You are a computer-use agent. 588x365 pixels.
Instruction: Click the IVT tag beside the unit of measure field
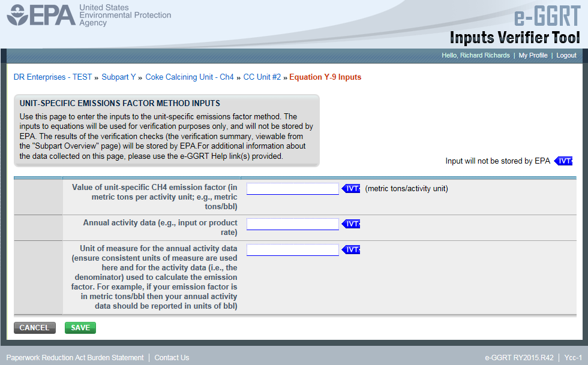[x=351, y=249]
